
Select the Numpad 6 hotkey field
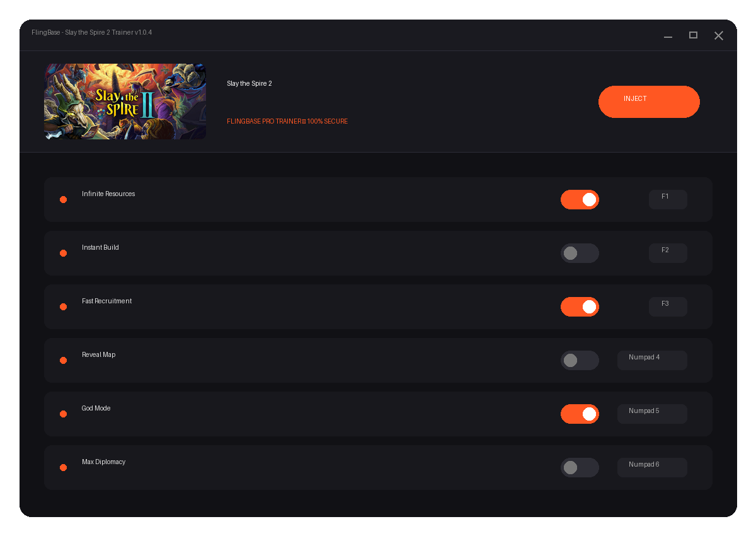(652, 468)
